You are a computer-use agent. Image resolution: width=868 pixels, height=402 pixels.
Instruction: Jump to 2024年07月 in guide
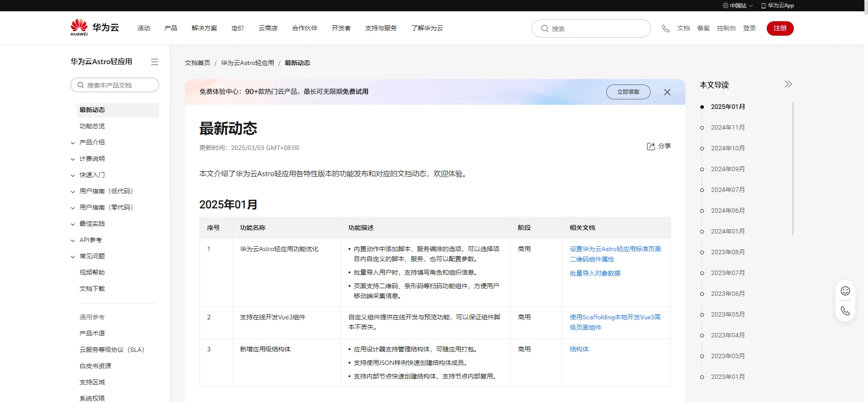click(x=728, y=190)
